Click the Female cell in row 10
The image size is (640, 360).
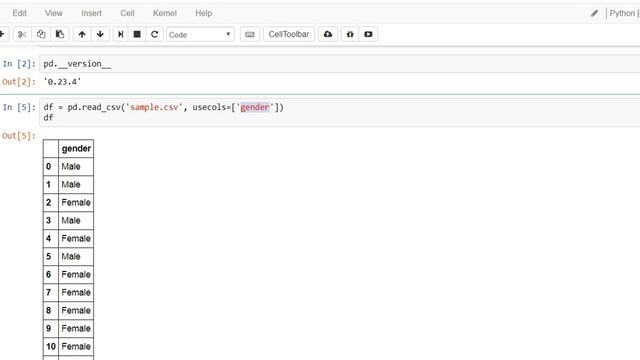point(76,346)
